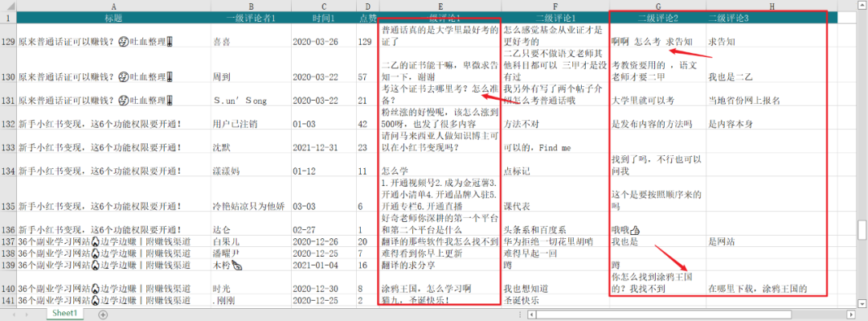Select commenter cell 沈默
This screenshot has height=321, width=868.
[x=251, y=142]
